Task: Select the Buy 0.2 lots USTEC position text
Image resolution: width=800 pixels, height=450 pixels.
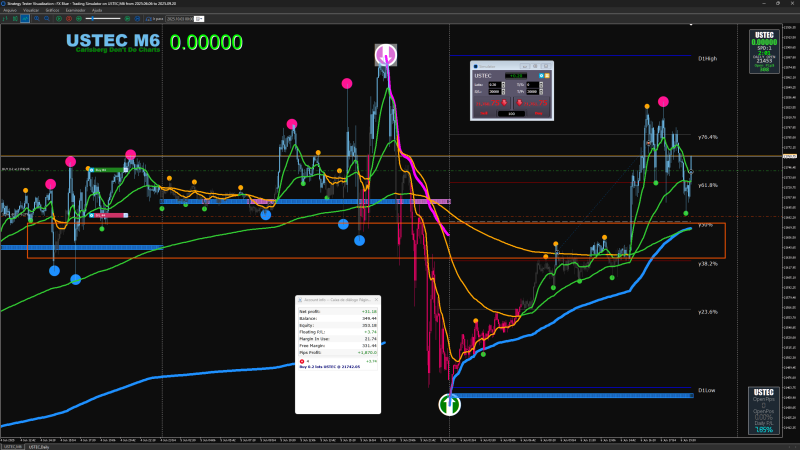Action: [330, 366]
